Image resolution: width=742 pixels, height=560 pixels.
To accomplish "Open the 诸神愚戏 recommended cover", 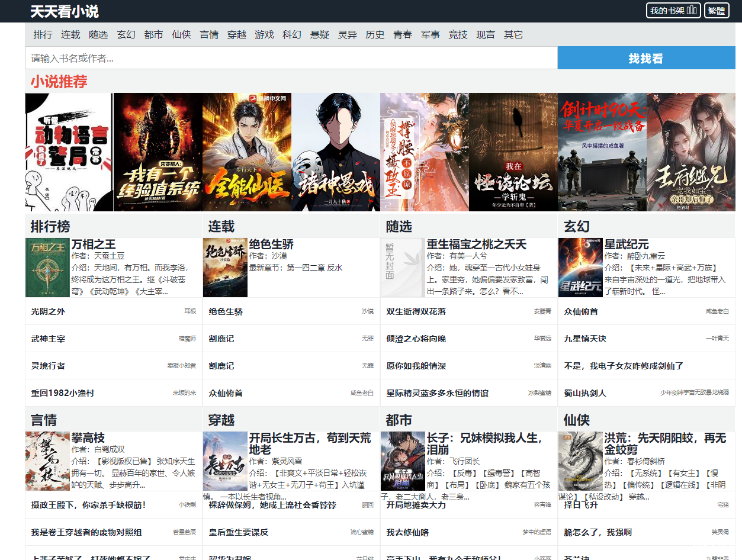I will tap(335, 152).
